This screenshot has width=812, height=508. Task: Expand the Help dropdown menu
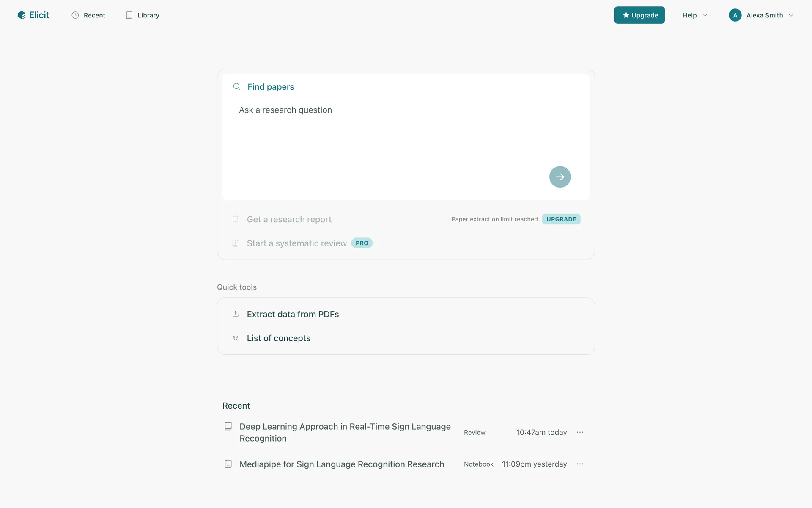[x=694, y=15]
